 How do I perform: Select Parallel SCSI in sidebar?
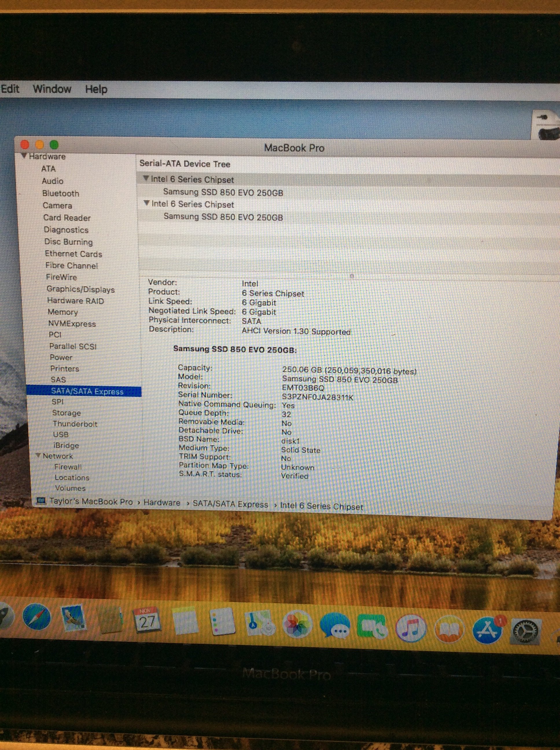click(x=73, y=346)
